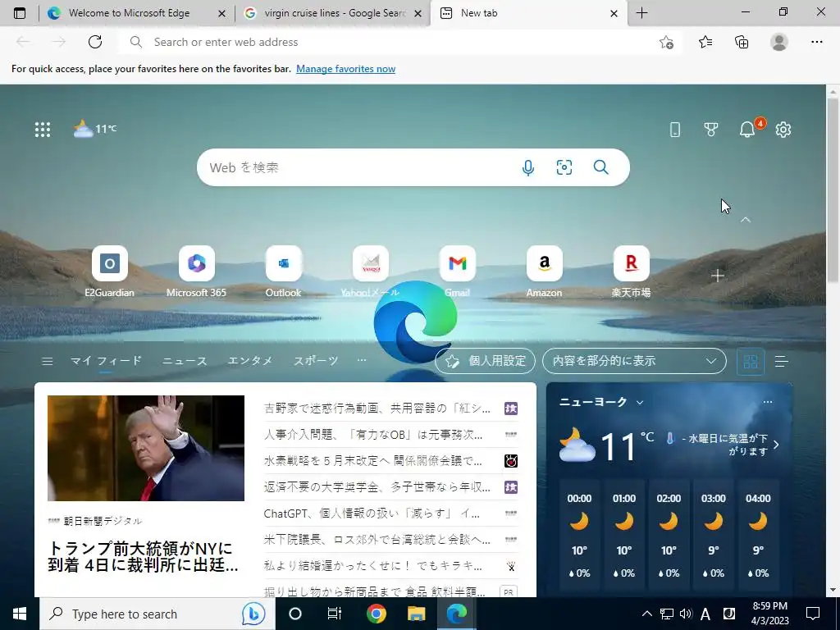The width and height of the screenshot is (840, 630).
Task: Open the 内容を部分的に表示 dropdown
Action: coord(634,361)
